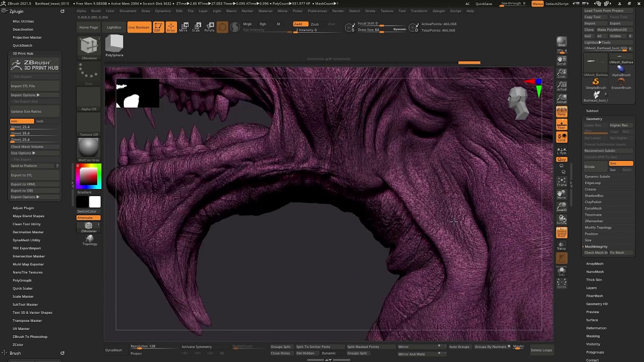Open the Brush menu in top bar
This screenshot has width=644, height=362.
[x=96, y=11]
